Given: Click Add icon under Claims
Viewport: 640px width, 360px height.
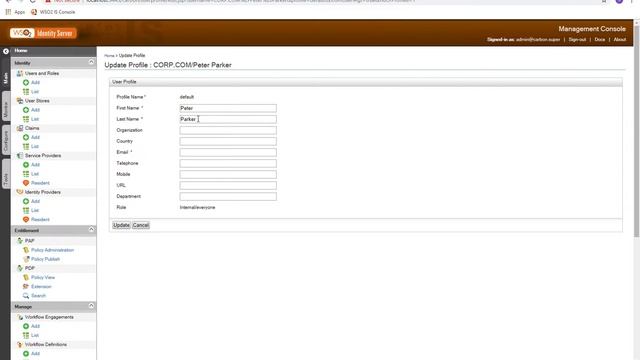Looking at the screenshot, I should click(x=26, y=137).
